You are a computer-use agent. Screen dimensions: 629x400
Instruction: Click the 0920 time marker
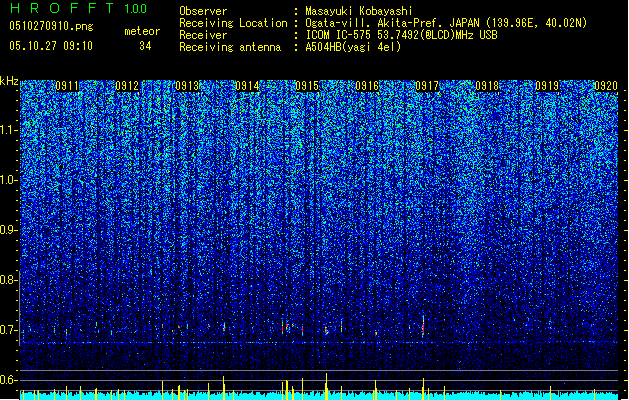[x=606, y=86]
